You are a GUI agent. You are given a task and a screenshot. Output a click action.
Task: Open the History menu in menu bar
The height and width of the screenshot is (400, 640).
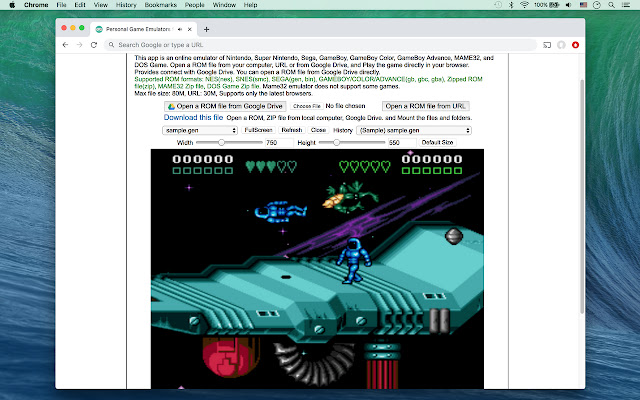[126, 5]
